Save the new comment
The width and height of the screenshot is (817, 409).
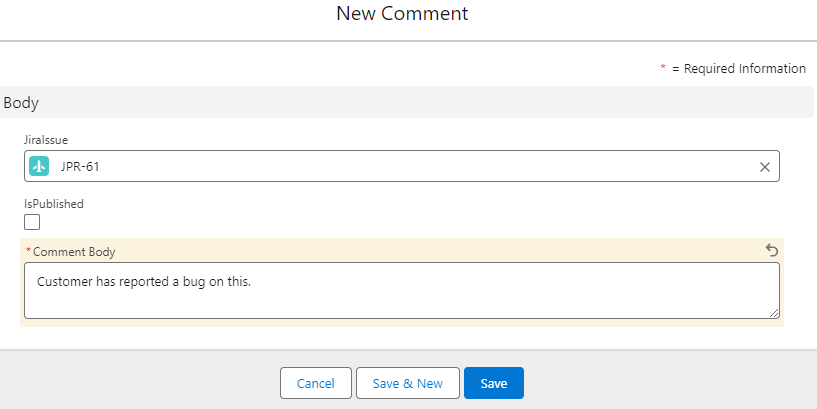coord(493,383)
